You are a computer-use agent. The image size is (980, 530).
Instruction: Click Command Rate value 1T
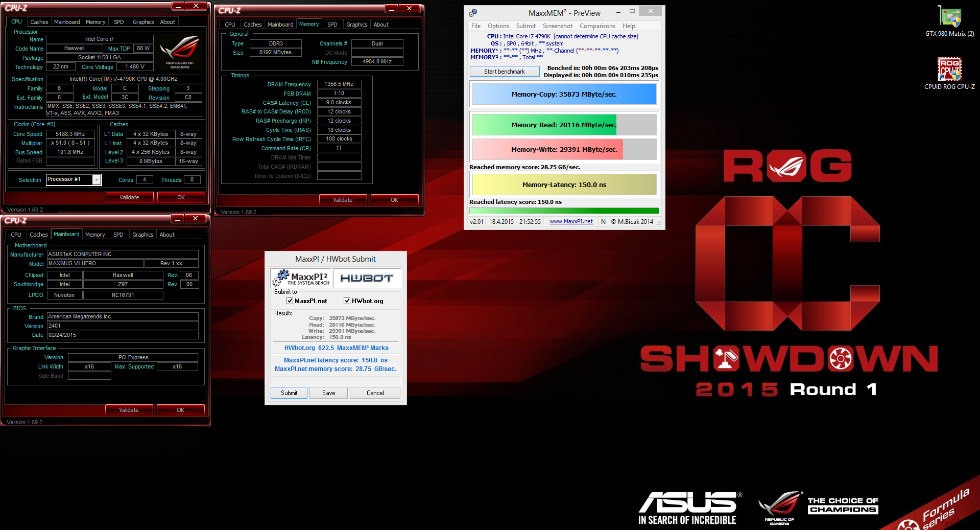click(x=339, y=148)
